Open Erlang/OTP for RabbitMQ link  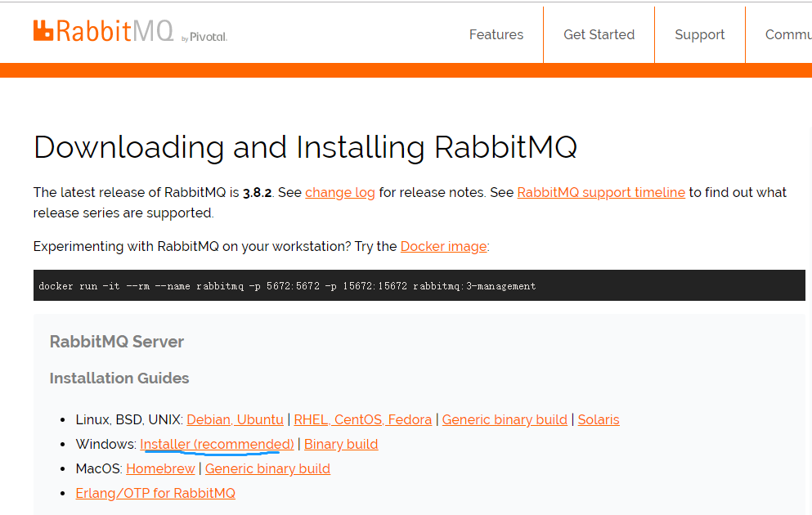coord(155,493)
